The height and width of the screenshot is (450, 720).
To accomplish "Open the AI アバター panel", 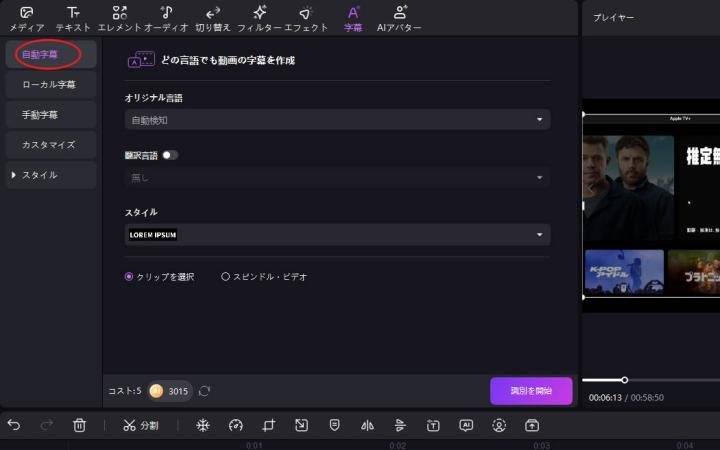I will click(399, 18).
